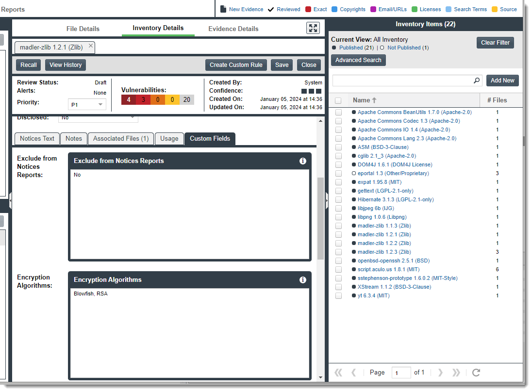Go to last page of inventory
Viewport: 532px width, 392px height.
[x=456, y=373]
